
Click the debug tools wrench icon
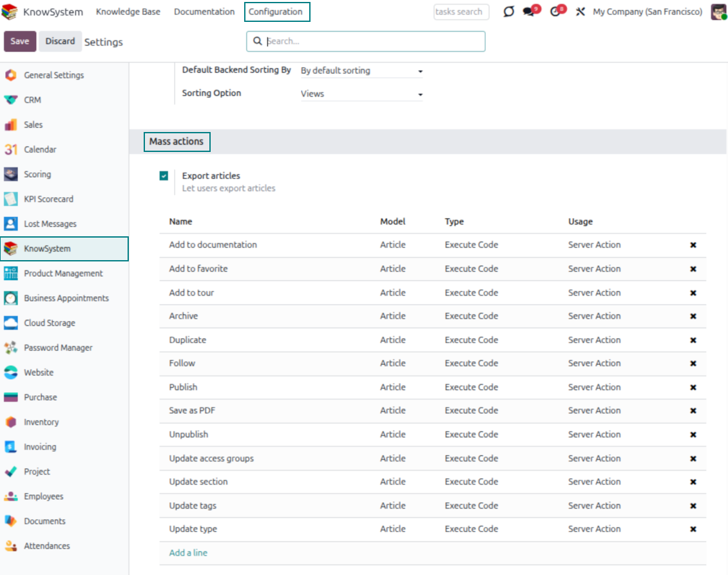(x=580, y=12)
